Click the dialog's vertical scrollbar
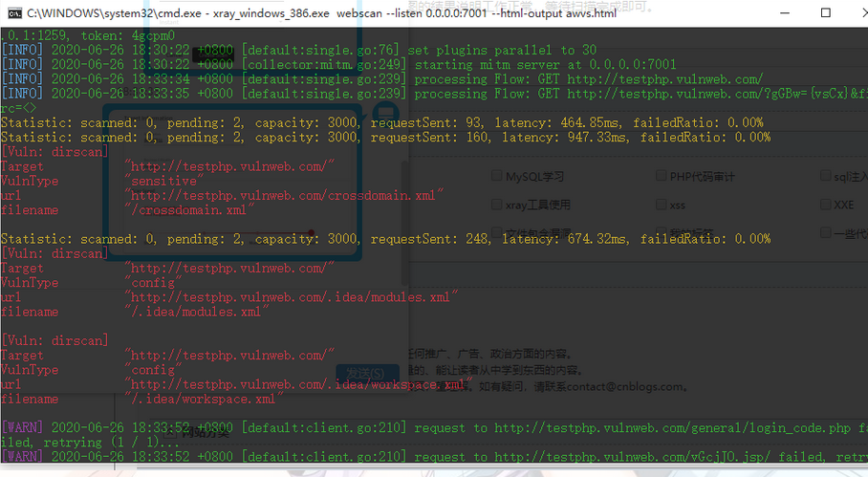The image size is (868, 477). click(405, 222)
